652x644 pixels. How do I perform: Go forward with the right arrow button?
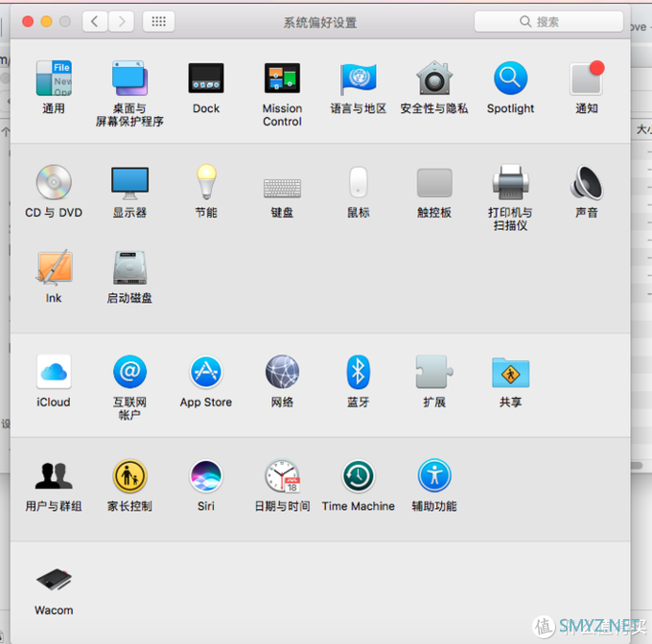[122, 21]
